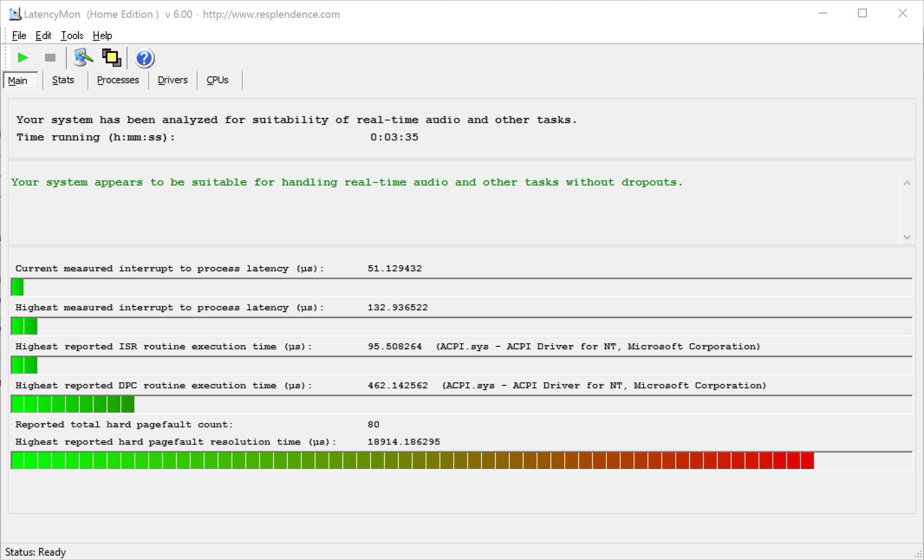
Task: Switch to the Processes tab
Action: [x=118, y=80]
